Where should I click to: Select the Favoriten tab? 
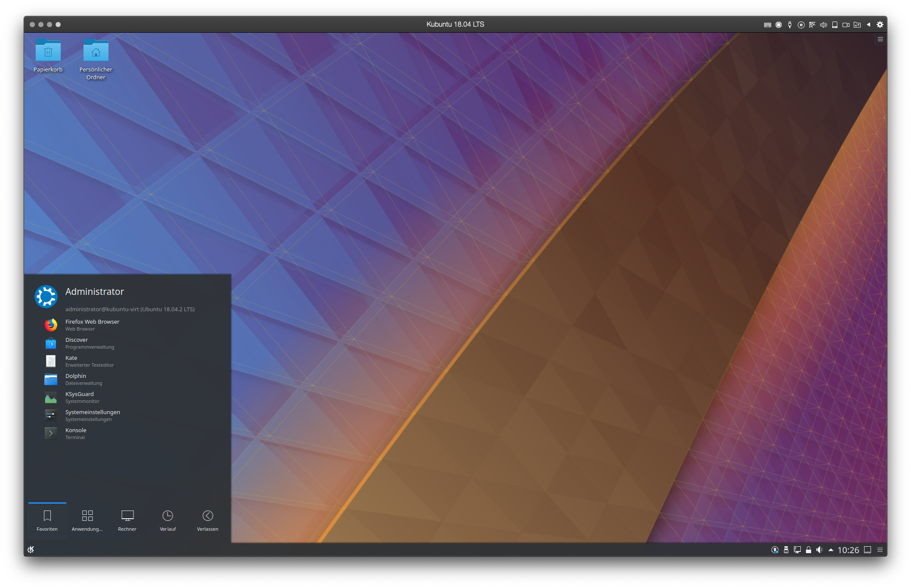pos(47,521)
